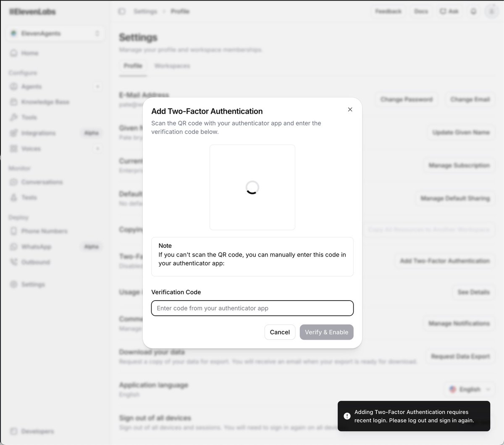Click the Settings gear icon in sidebar

pyautogui.click(x=14, y=284)
